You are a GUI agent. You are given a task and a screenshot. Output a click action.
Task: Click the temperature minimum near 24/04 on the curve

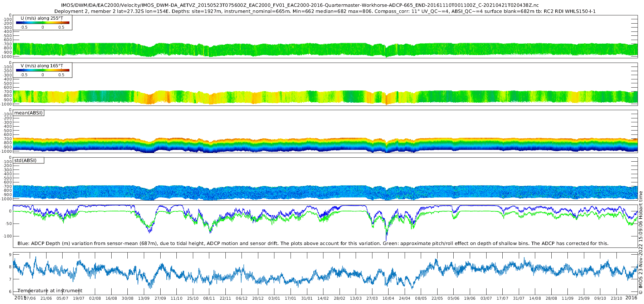pyautogui.click(x=412, y=286)
